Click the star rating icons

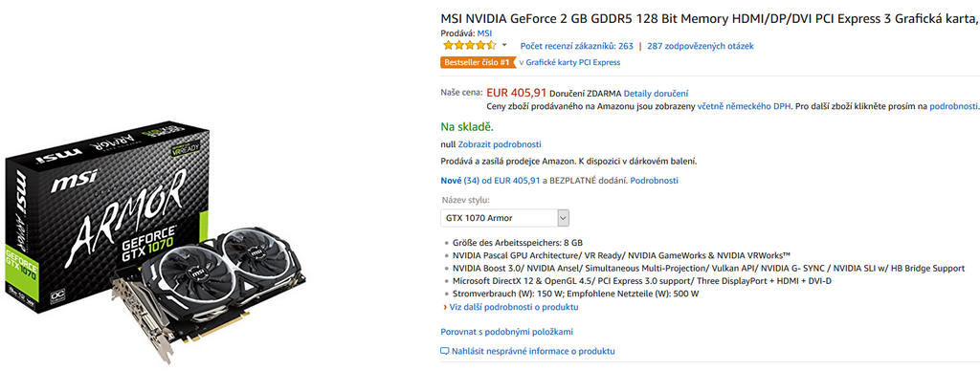pyautogui.click(x=469, y=45)
